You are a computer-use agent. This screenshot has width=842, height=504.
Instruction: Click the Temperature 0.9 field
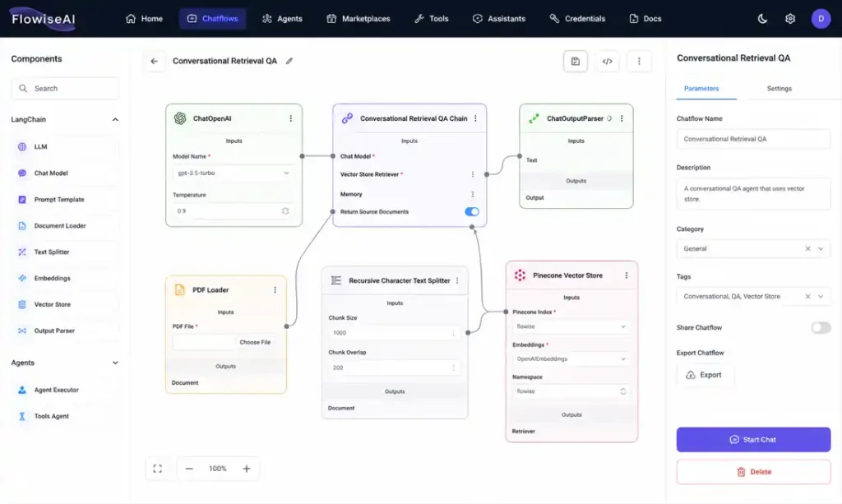(x=233, y=211)
